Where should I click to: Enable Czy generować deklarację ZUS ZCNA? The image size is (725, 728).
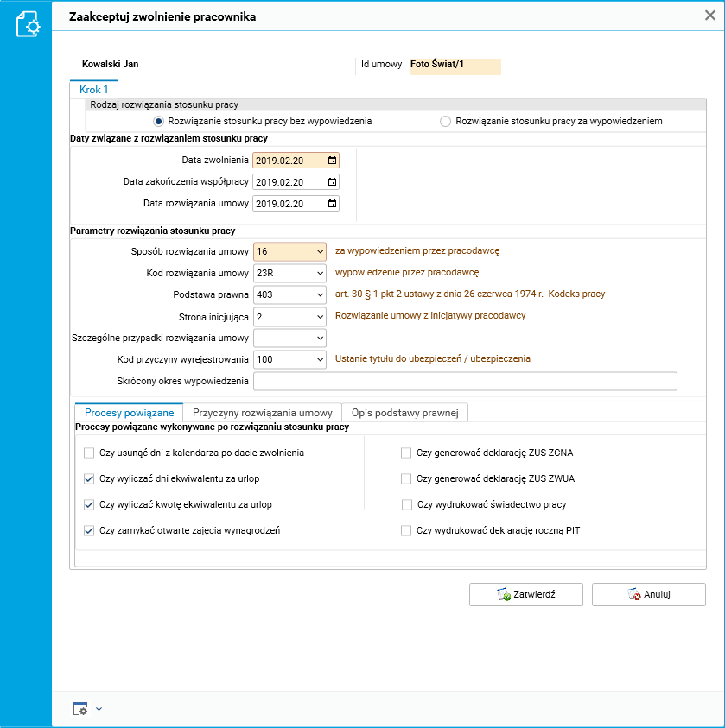tap(406, 453)
